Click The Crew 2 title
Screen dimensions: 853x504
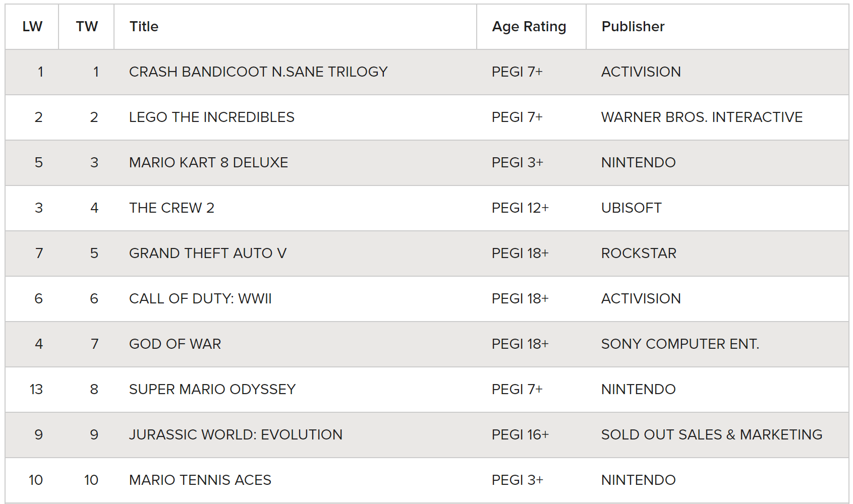click(x=172, y=208)
